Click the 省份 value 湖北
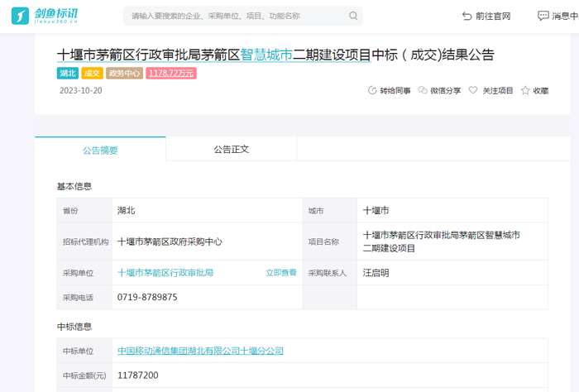The width and height of the screenshot is (579, 392). (x=127, y=210)
